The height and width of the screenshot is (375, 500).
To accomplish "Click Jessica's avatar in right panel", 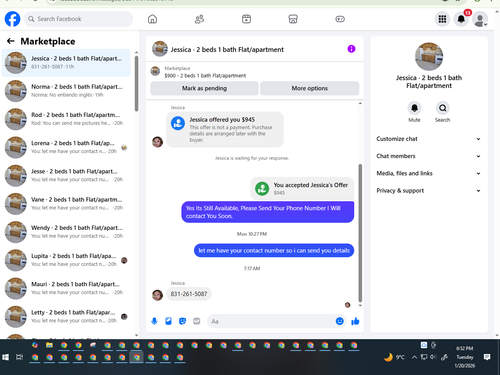I will point(429,57).
